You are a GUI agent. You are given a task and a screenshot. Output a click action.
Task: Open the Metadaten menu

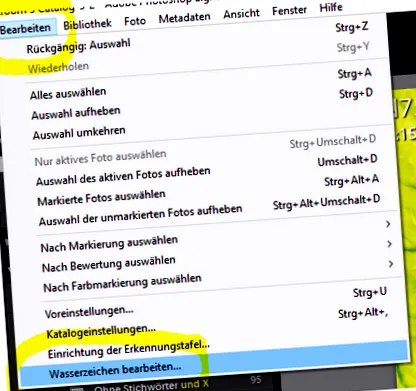[184, 17]
